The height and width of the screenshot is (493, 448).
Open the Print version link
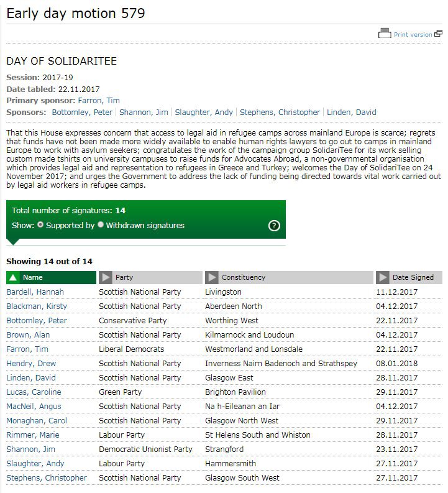point(413,35)
